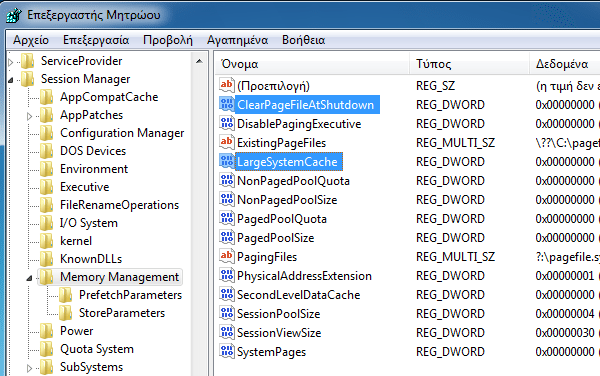
Task: Click the tree pane scroll-up arrow
Action: coord(199,61)
